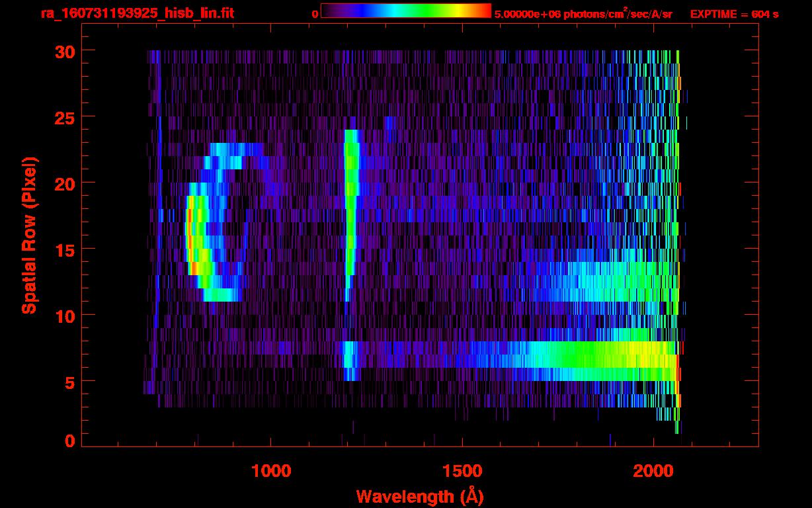Click the 20 tick label on spatial axis

tap(63, 183)
